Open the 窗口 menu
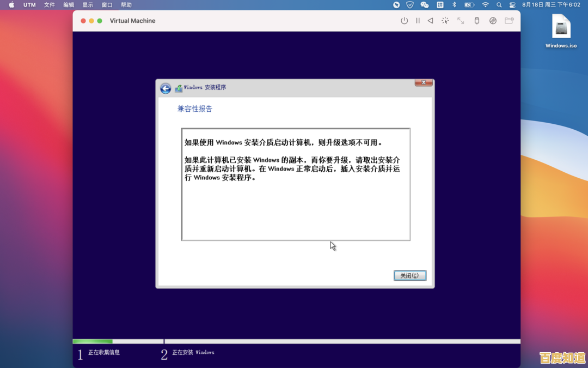 click(x=107, y=4)
